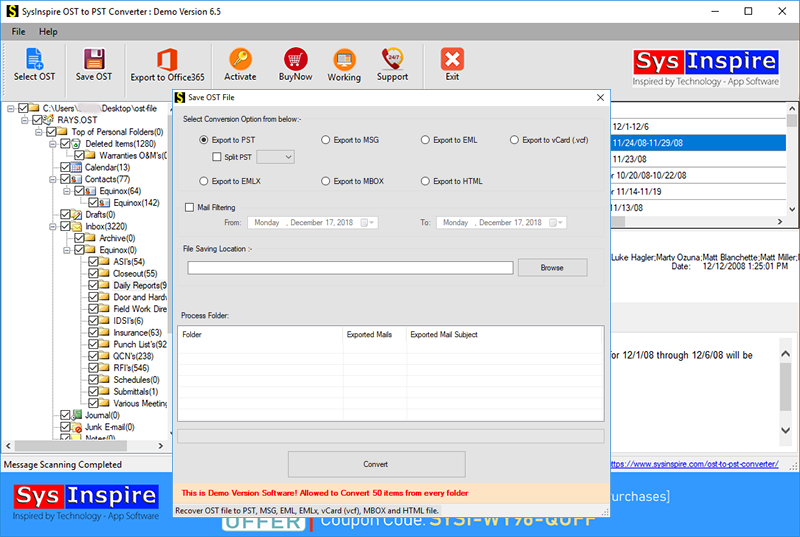Enable the Split PST checkbox
The height and width of the screenshot is (537, 800).
click(217, 157)
